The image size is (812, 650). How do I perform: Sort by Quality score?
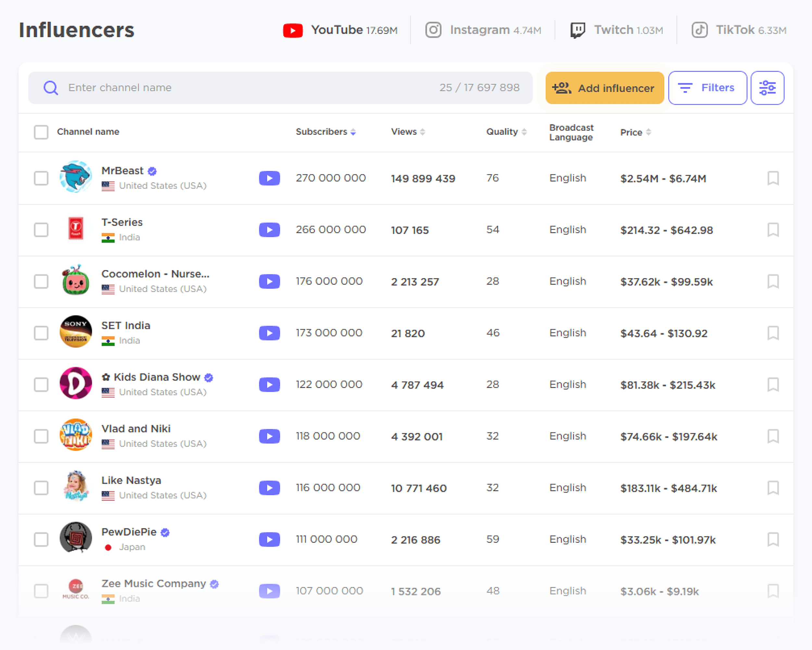[x=525, y=132]
